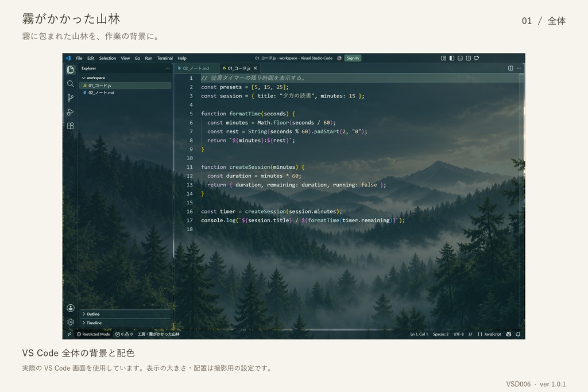Toggle the Secondary Side Bar layout icon

click(x=469, y=58)
